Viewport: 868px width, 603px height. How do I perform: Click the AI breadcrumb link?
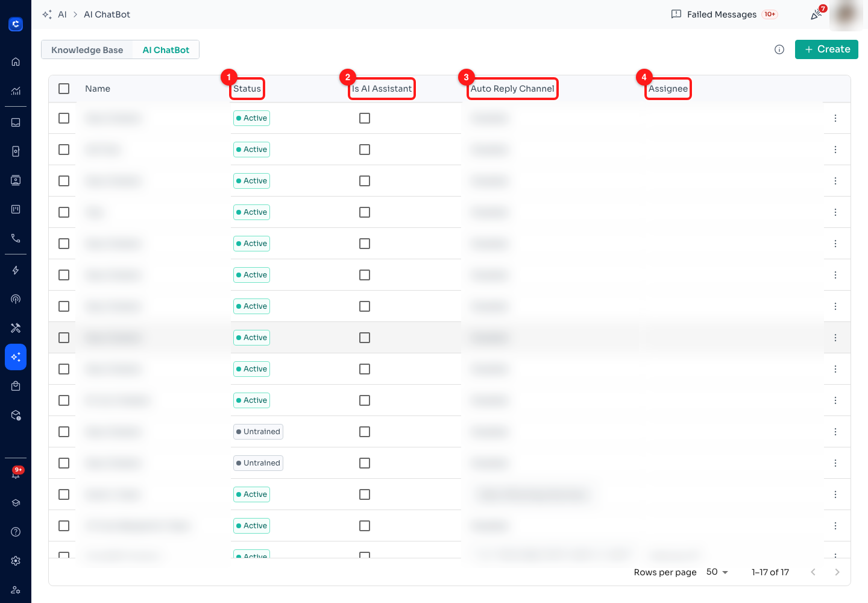tap(62, 14)
